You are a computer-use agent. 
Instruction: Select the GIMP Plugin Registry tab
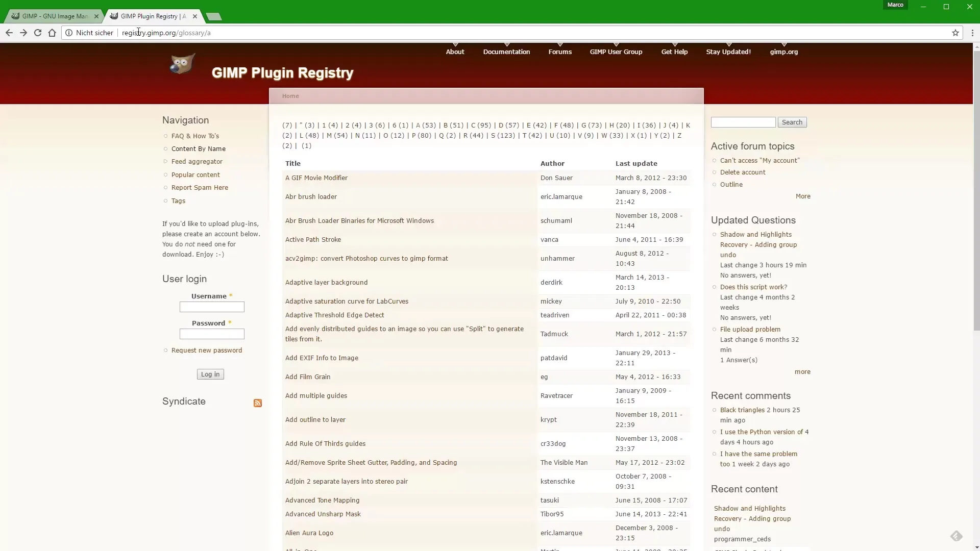pyautogui.click(x=152, y=16)
